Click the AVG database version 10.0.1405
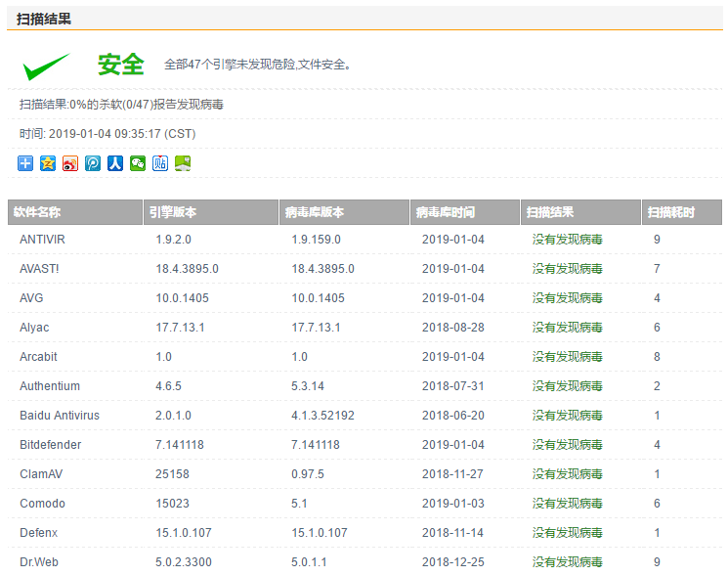The image size is (728, 576). [x=318, y=297]
